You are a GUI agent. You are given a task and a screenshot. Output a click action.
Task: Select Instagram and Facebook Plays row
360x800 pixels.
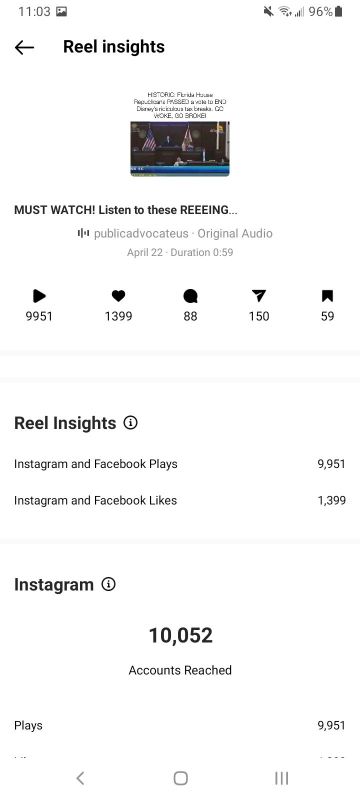(x=180, y=464)
